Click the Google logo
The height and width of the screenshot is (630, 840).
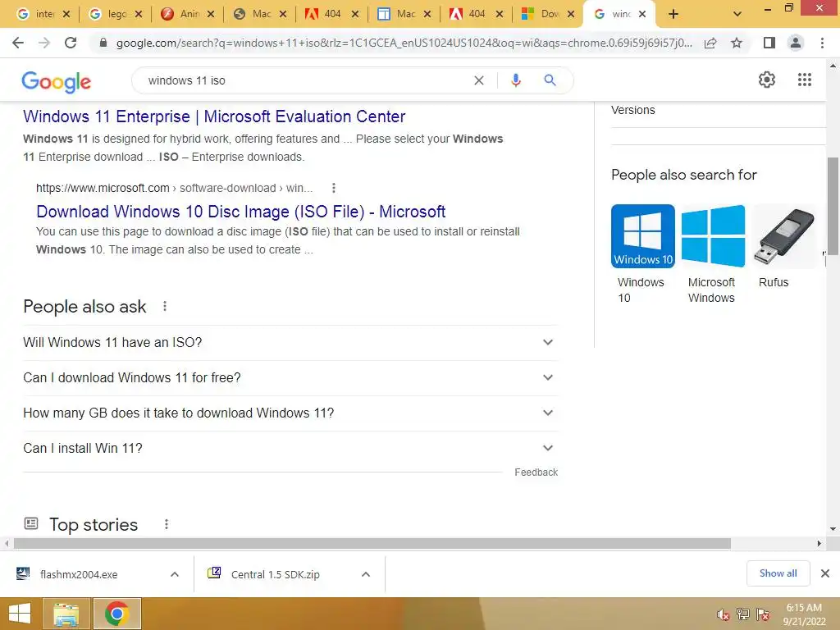pyautogui.click(x=57, y=82)
